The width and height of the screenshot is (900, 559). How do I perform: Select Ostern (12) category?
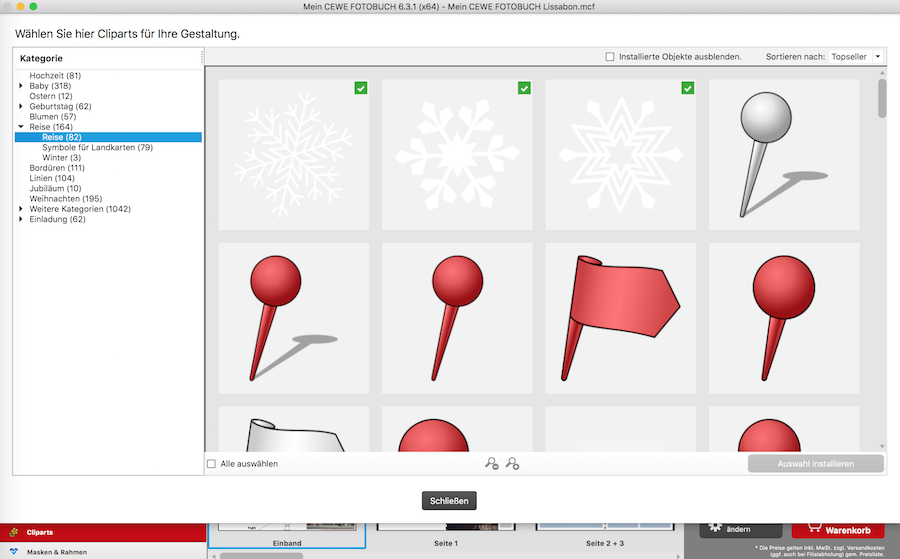click(x=51, y=96)
